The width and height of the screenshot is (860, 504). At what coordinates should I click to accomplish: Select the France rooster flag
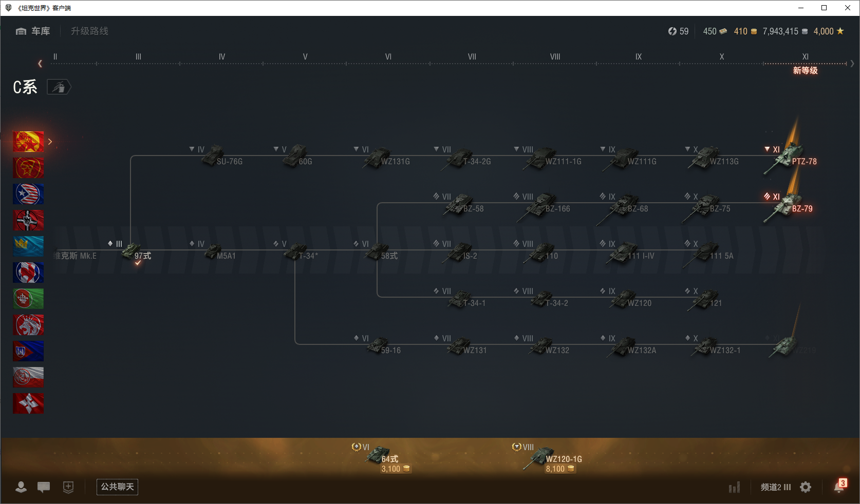point(28,273)
